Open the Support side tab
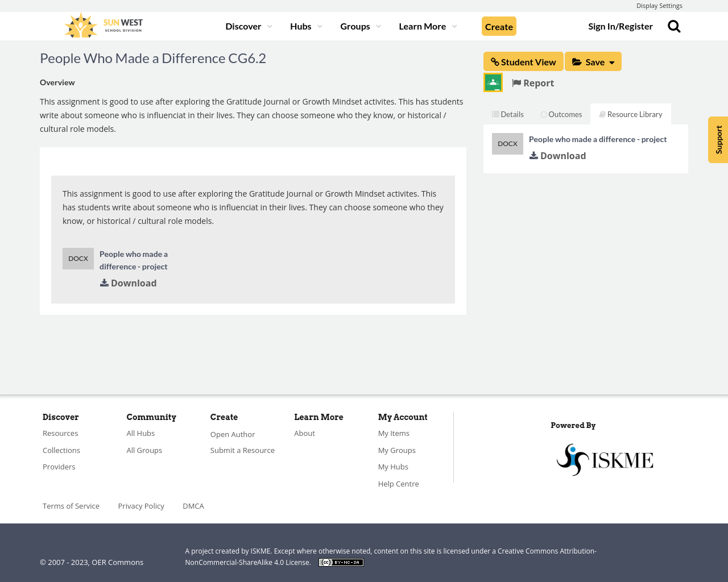 point(718,140)
